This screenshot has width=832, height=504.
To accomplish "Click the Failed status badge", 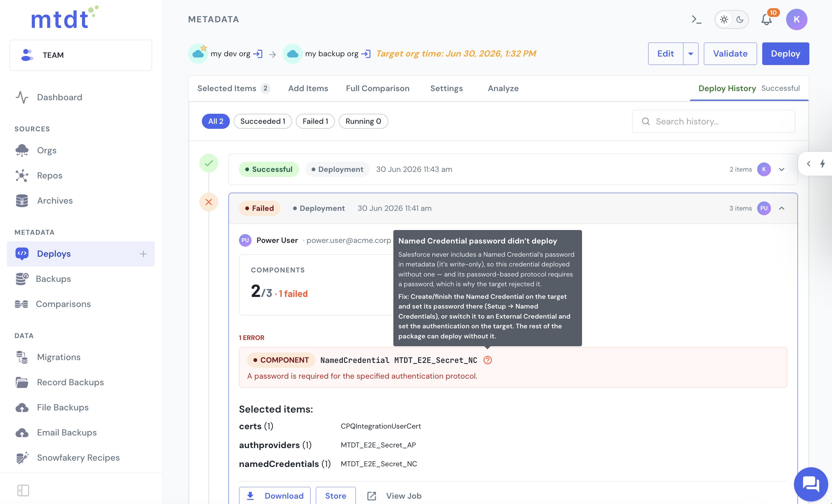I will tap(259, 208).
